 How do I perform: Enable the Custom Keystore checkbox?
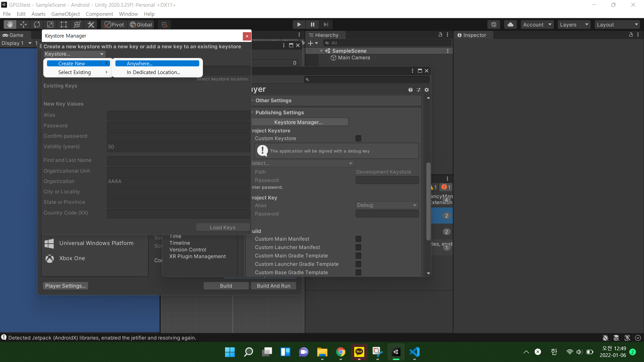[358, 138]
